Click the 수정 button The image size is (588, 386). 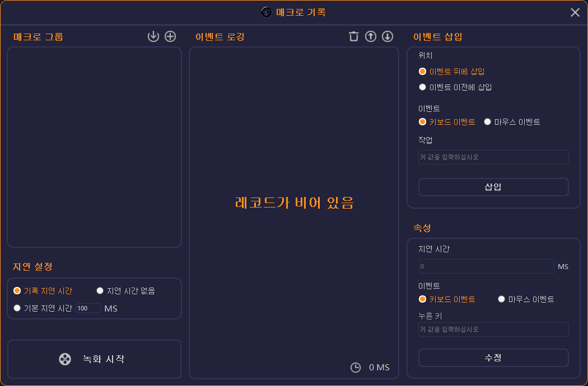(493, 358)
